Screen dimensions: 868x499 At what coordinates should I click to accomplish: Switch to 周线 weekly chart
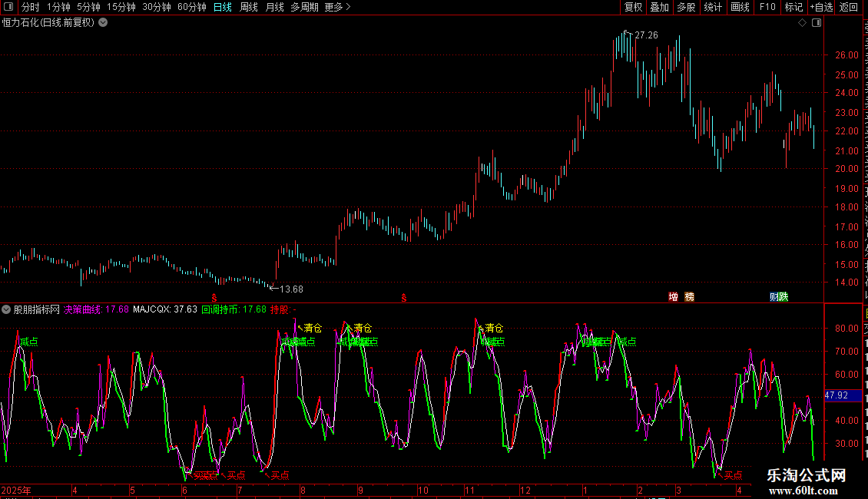249,7
